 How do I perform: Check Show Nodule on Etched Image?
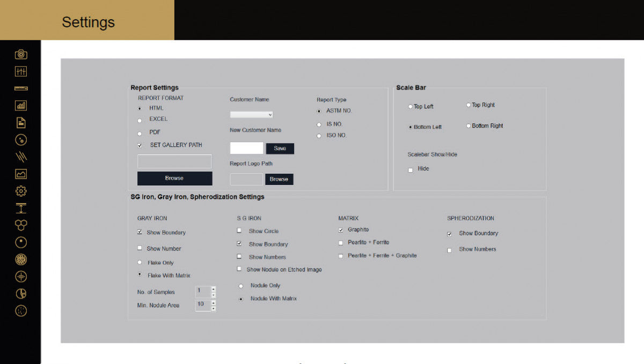pyautogui.click(x=239, y=269)
